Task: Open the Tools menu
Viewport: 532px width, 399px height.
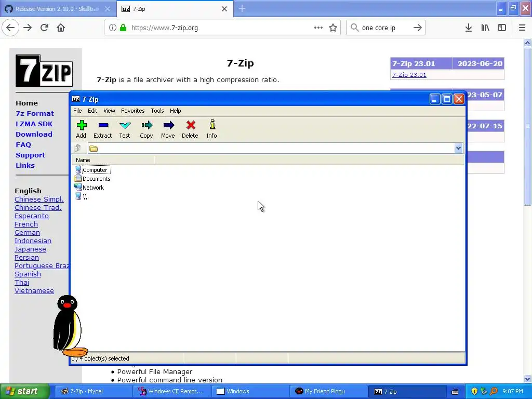Action: (157, 111)
